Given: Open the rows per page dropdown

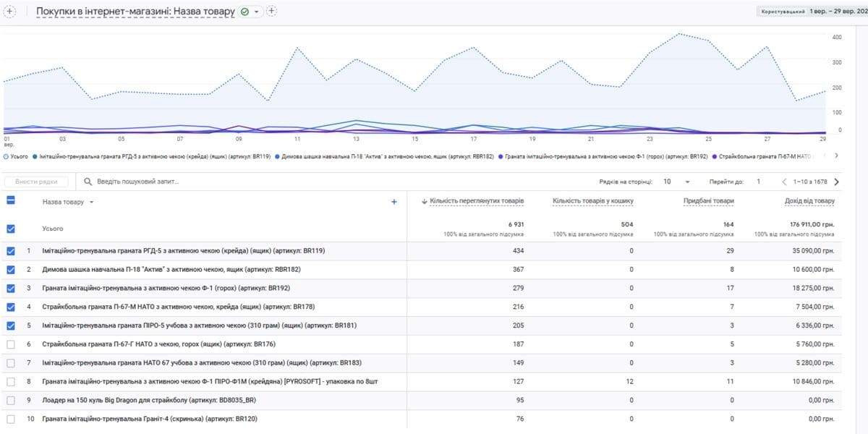Looking at the screenshot, I should (677, 182).
